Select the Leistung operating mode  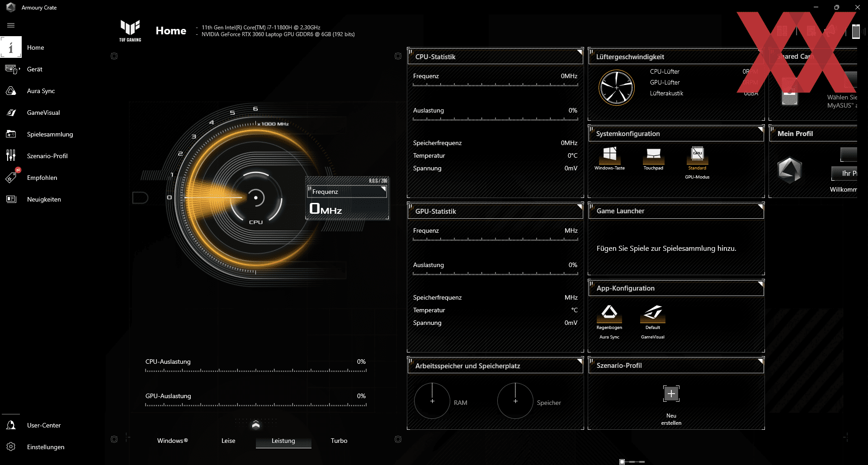pos(283,441)
